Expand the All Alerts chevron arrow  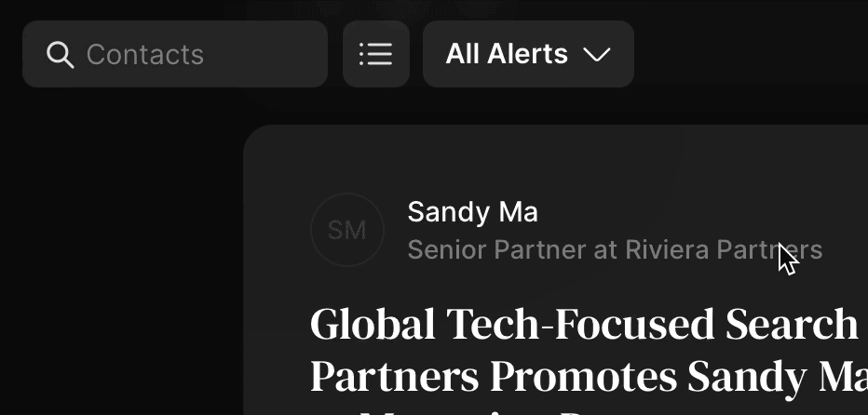596,55
